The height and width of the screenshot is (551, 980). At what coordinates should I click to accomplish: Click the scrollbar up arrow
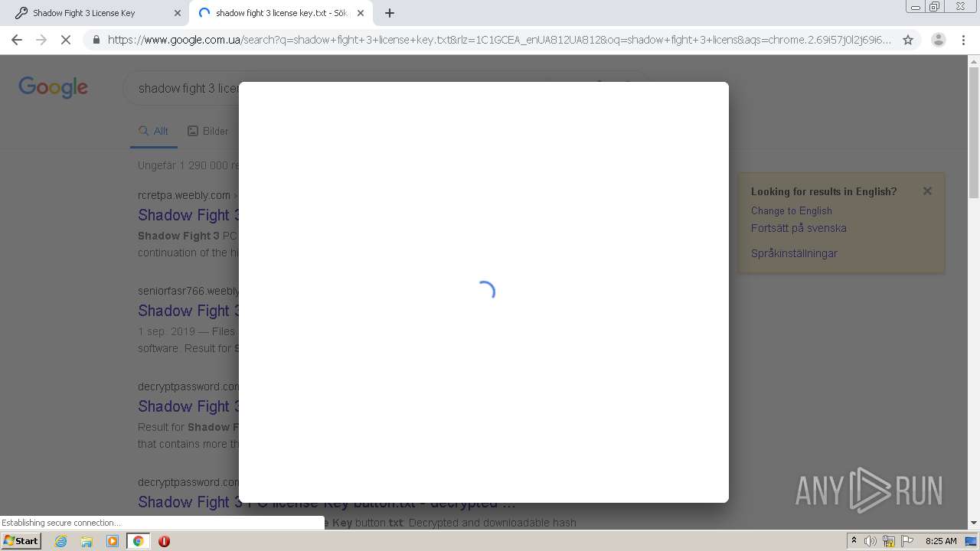(974, 62)
